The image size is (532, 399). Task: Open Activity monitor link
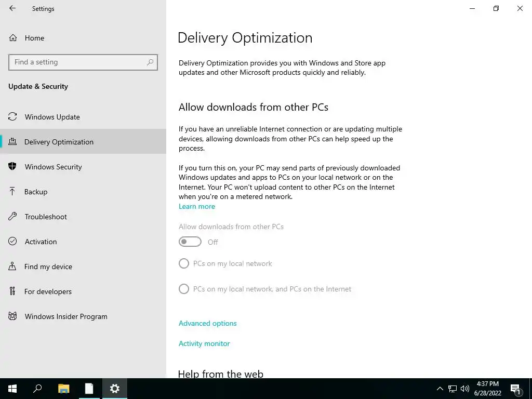pos(204,343)
